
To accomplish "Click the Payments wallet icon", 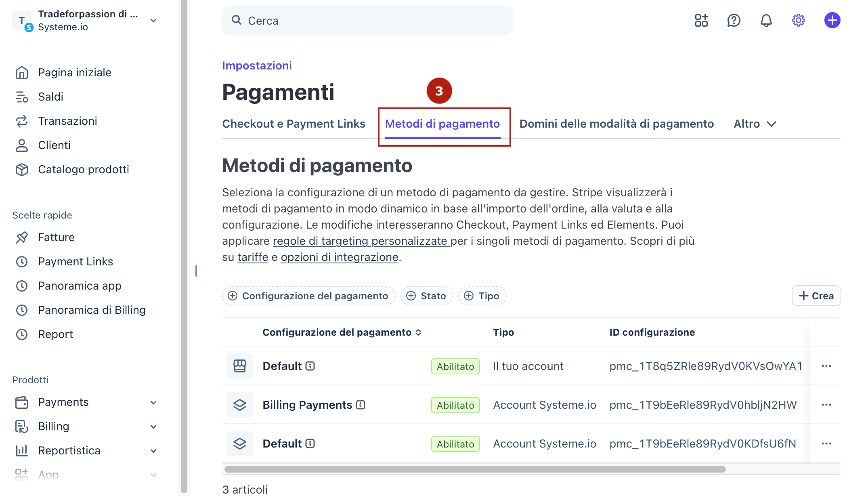I will 22,402.
